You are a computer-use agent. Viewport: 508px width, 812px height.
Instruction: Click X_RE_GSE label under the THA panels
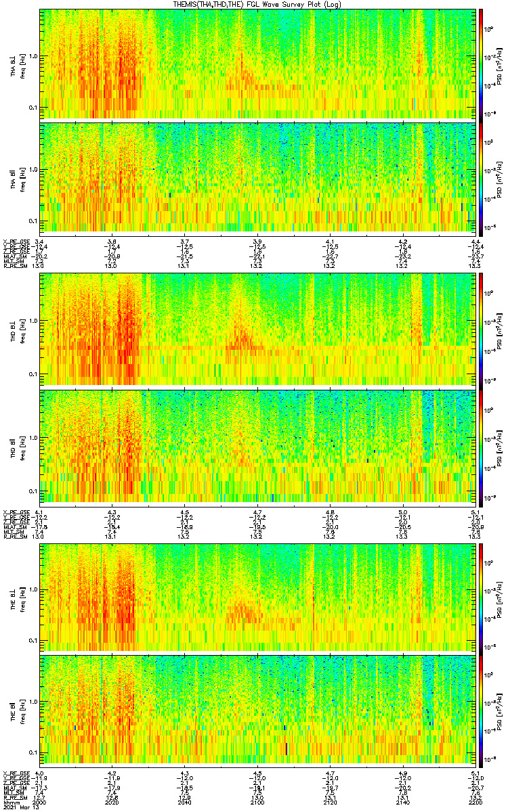click(x=16, y=242)
